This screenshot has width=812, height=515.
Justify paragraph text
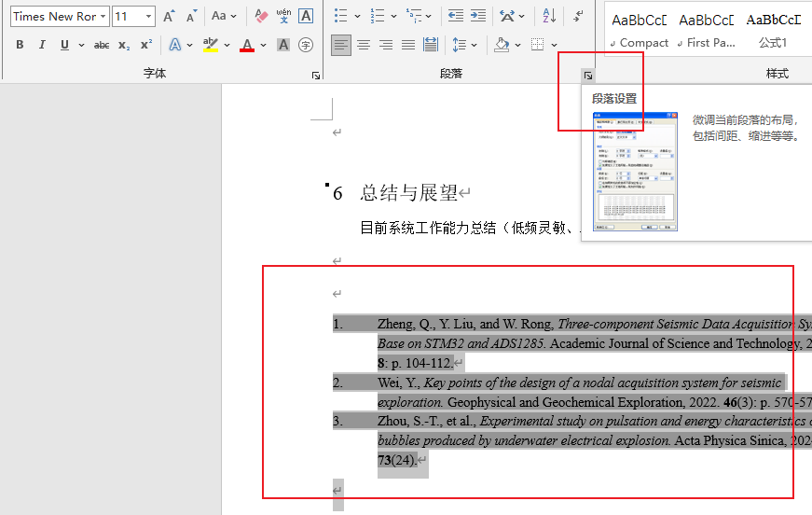pyautogui.click(x=408, y=45)
